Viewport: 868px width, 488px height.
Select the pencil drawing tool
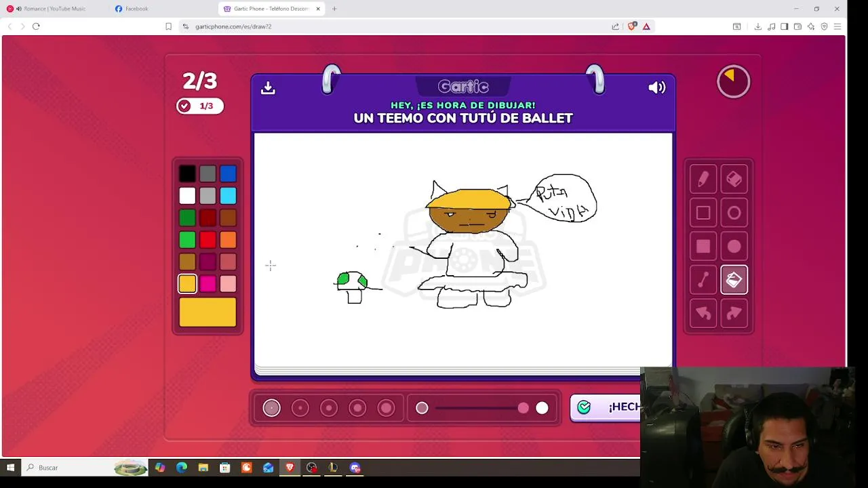click(703, 180)
